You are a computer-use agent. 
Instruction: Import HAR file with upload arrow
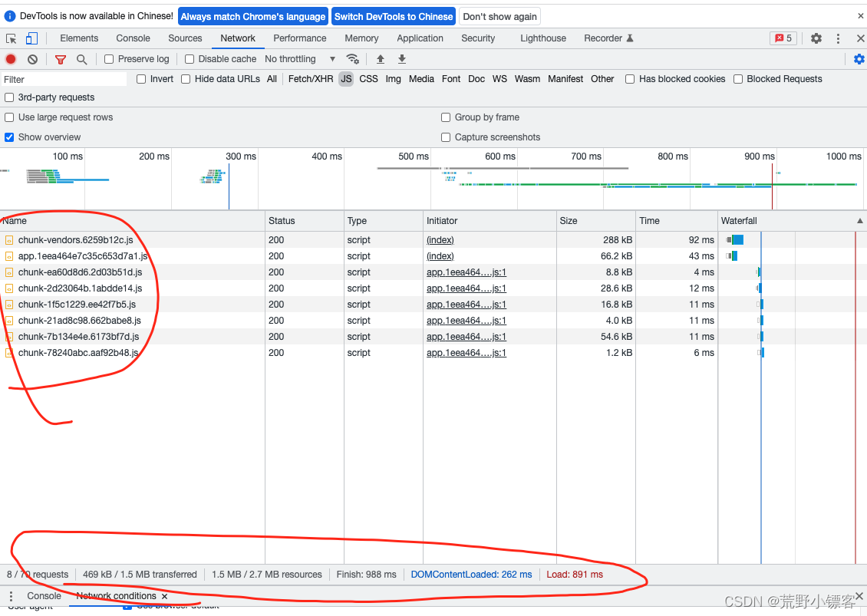click(x=381, y=59)
